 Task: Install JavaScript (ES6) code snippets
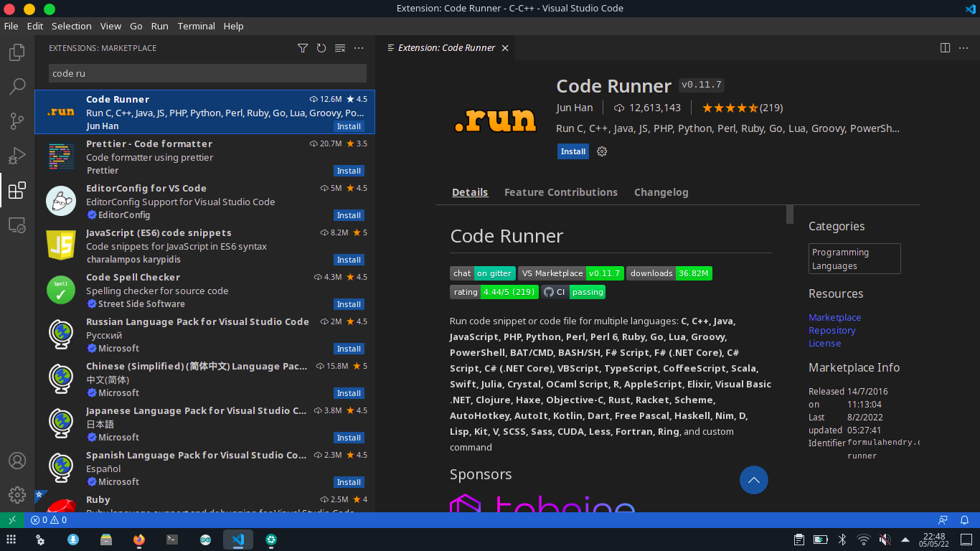click(x=349, y=260)
